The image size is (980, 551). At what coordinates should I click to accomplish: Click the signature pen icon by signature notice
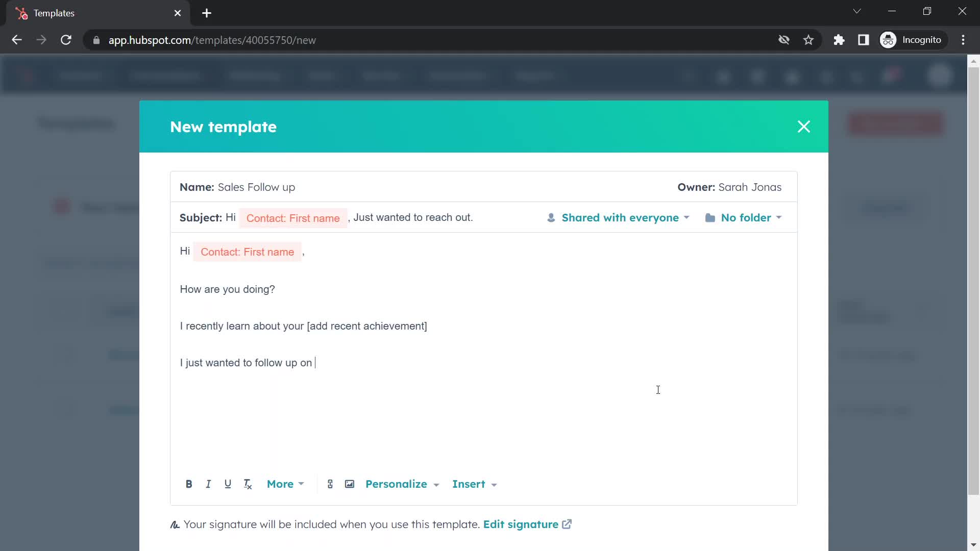point(175,525)
